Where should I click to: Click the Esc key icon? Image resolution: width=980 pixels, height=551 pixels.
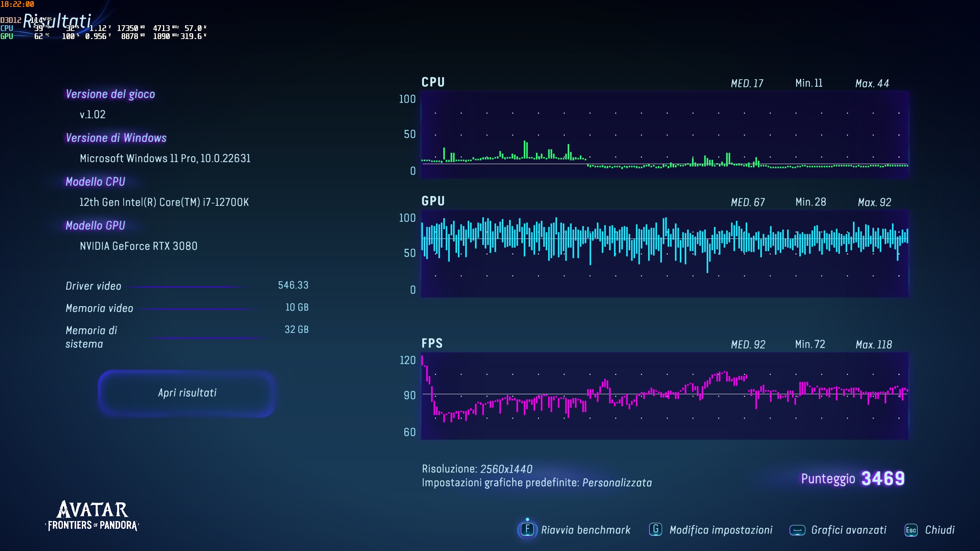[x=911, y=530]
